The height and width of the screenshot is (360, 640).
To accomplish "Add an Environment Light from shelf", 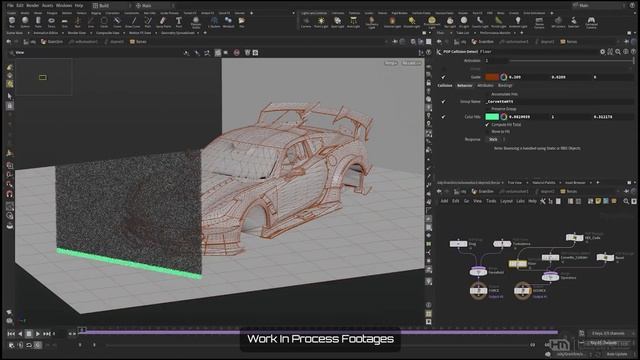I will pyautogui.click(x=432, y=22).
